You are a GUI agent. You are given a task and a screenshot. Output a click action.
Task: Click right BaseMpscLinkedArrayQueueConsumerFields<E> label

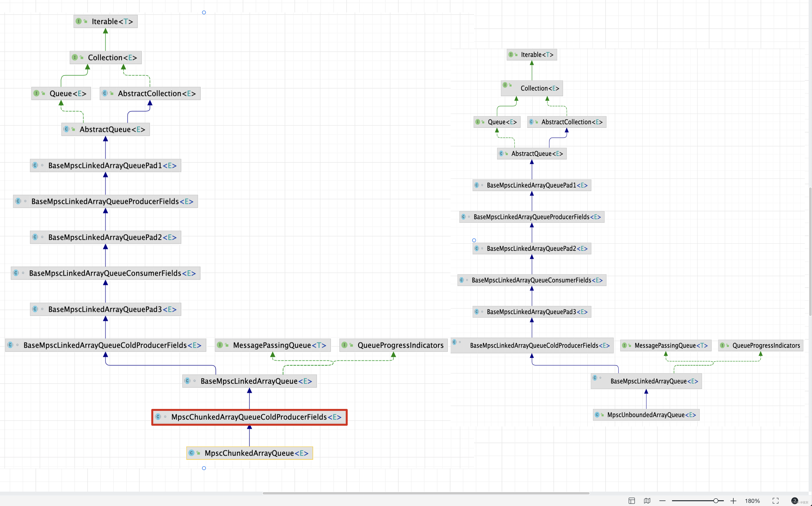537,280
